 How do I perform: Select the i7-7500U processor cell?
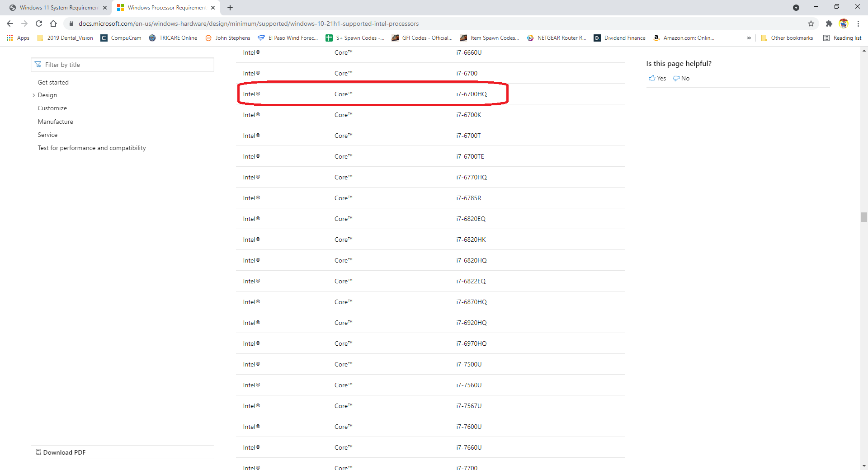click(469, 364)
